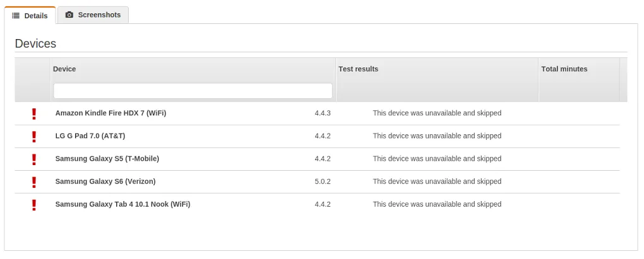This screenshot has height=259, width=644.
Task: Open Samsung Galaxy S6 (Verizon) device
Action: (x=105, y=181)
